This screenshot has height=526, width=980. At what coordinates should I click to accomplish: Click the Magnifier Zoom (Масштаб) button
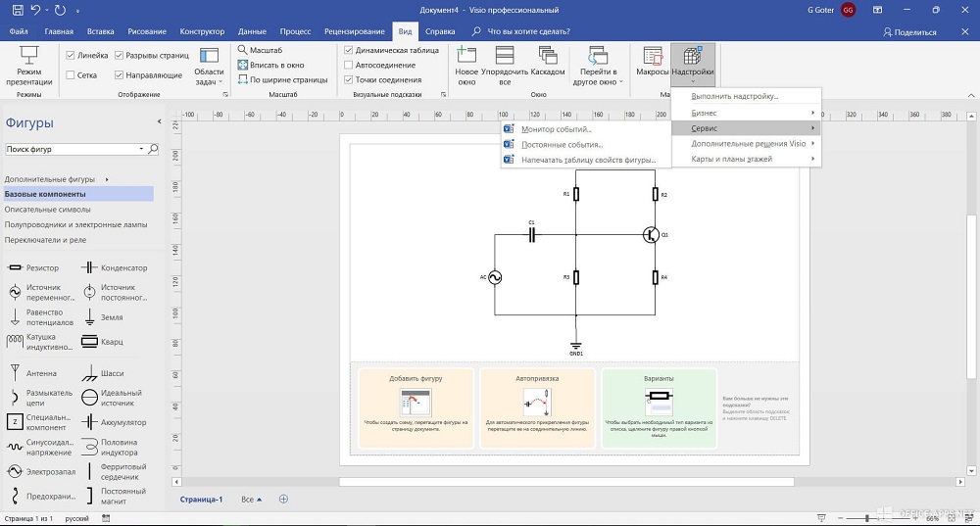[260, 50]
